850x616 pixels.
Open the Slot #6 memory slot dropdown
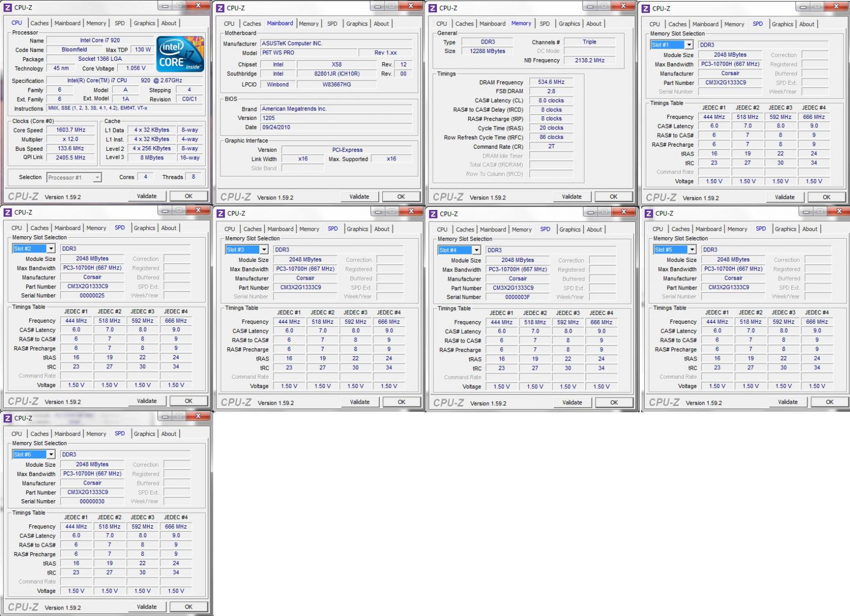point(51,455)
